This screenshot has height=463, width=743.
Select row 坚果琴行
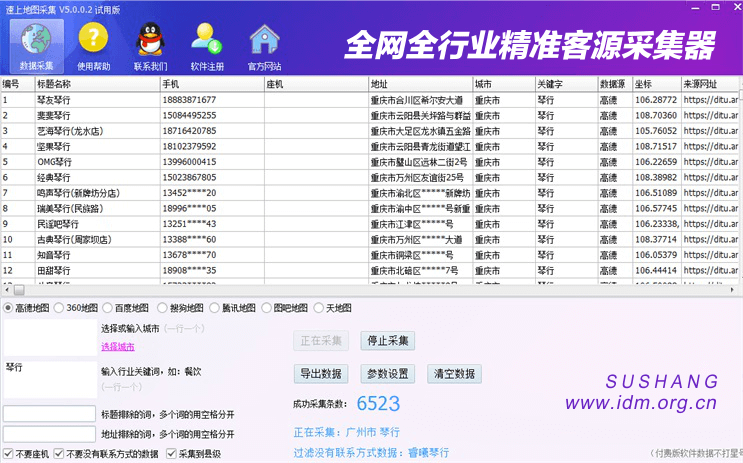coord(370,146)
